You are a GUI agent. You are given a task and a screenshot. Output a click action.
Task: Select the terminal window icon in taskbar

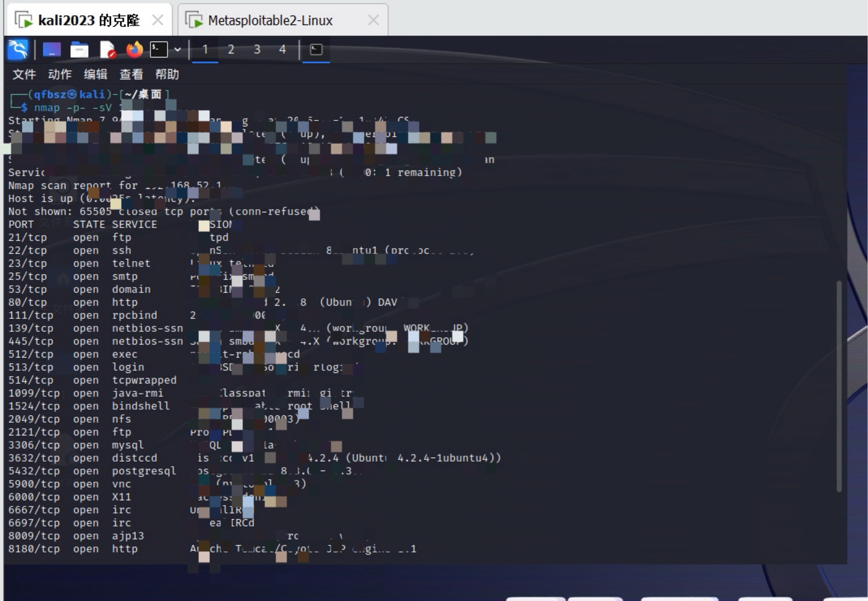pos(316,50)
